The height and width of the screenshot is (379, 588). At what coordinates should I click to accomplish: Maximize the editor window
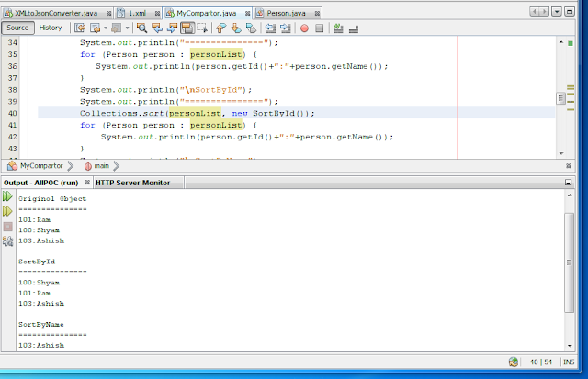coord(570,12)
